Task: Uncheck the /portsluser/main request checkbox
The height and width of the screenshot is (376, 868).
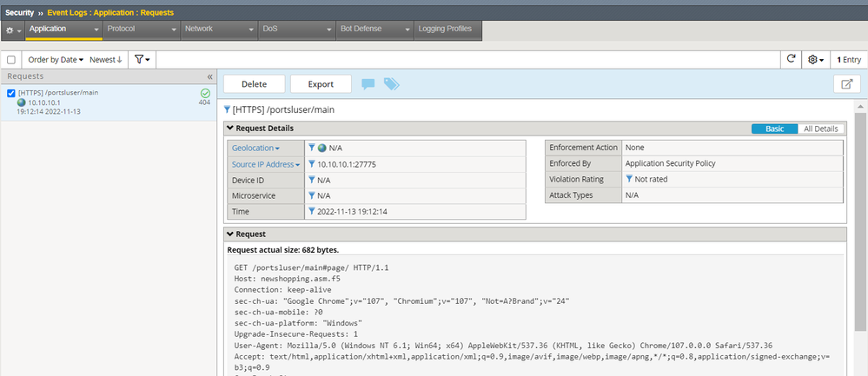Action: click(10, 93)
